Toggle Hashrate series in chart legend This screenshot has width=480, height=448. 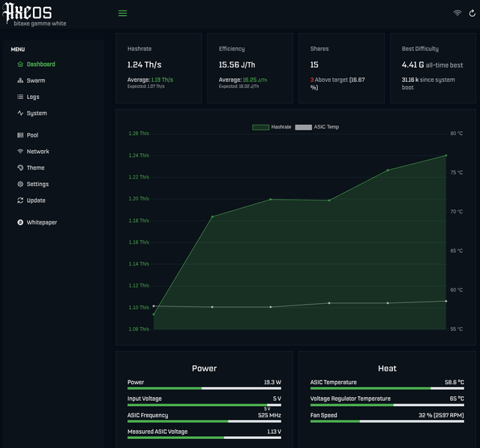click(x=271, y=128)
